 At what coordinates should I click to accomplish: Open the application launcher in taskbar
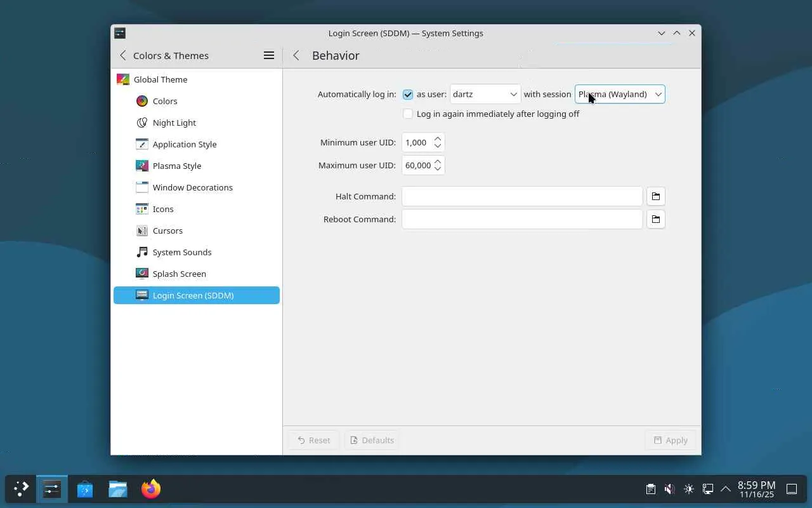click(x=21, y=489)
